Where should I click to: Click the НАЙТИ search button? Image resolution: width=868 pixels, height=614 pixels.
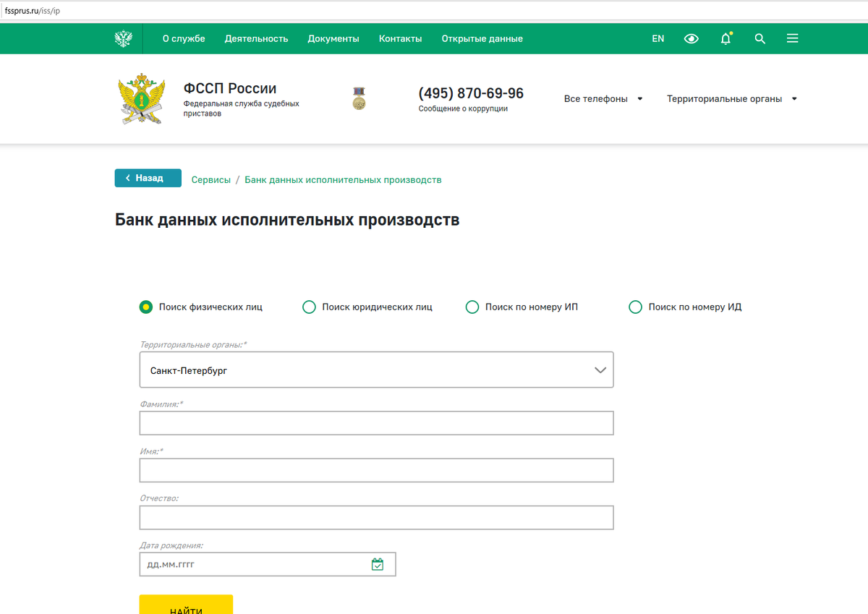click(x=186, y=607)
